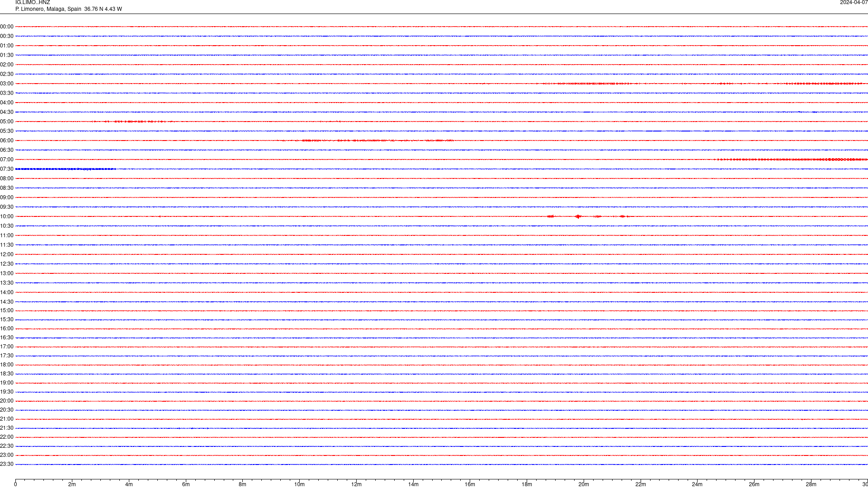Select the 08:00 time row label
Viewport: 868px width, 488px height.
tap(7, 178)
